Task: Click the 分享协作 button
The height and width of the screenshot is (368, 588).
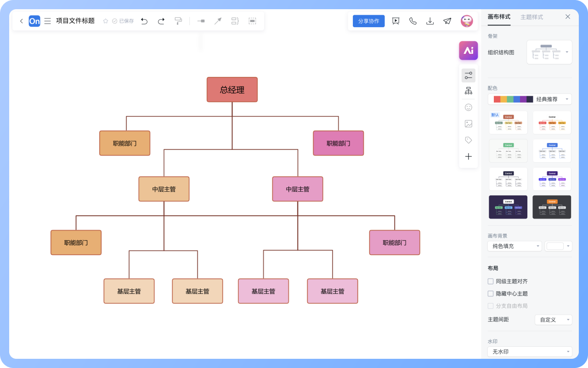Action: coord(368,21)
